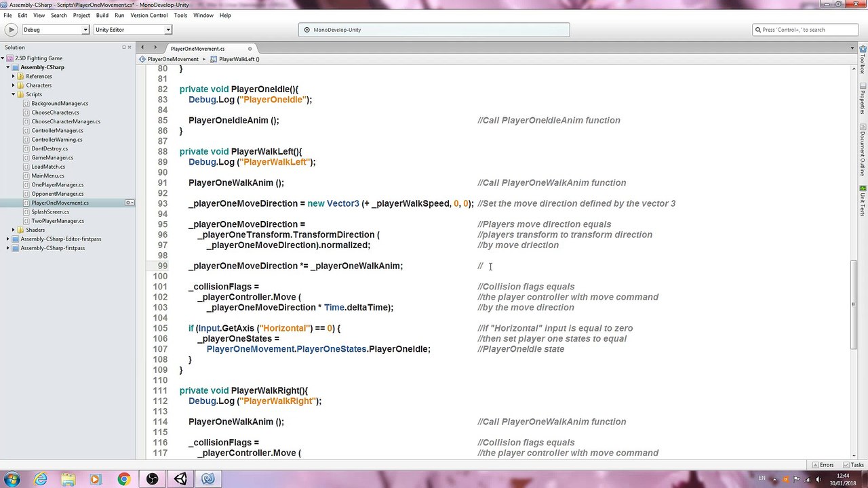The width and height of the screenshot is (868, 488).
Task: Expand the Assembly-CSharp-firstpass project
Action: coord(7,248)
